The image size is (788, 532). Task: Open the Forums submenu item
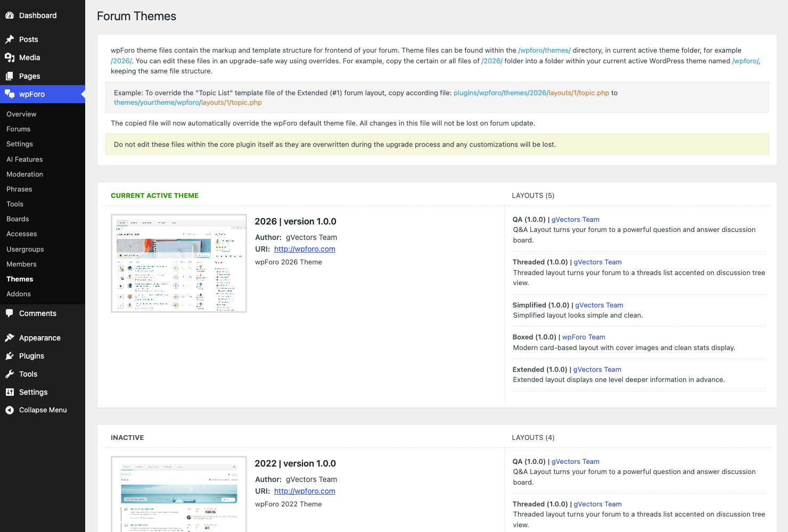18,129
